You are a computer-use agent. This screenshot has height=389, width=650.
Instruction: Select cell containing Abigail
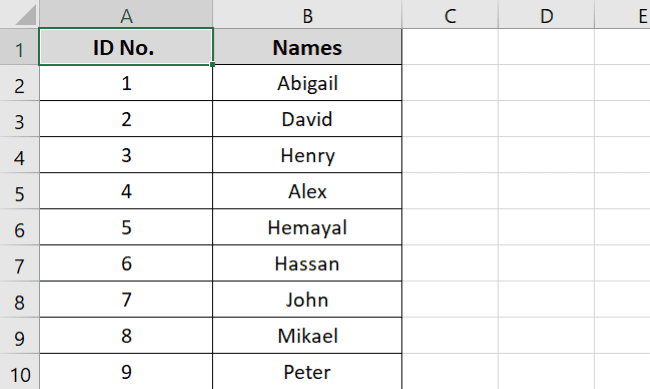307,83
